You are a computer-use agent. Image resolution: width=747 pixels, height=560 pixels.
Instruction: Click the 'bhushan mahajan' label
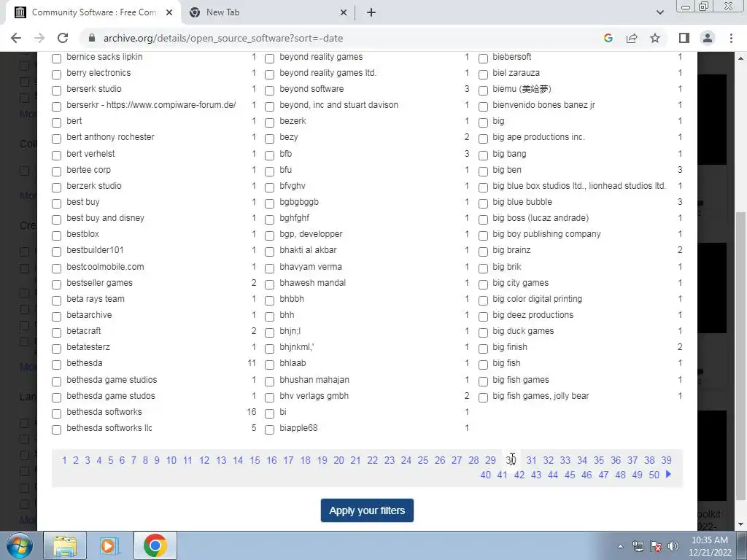point(314,379)
